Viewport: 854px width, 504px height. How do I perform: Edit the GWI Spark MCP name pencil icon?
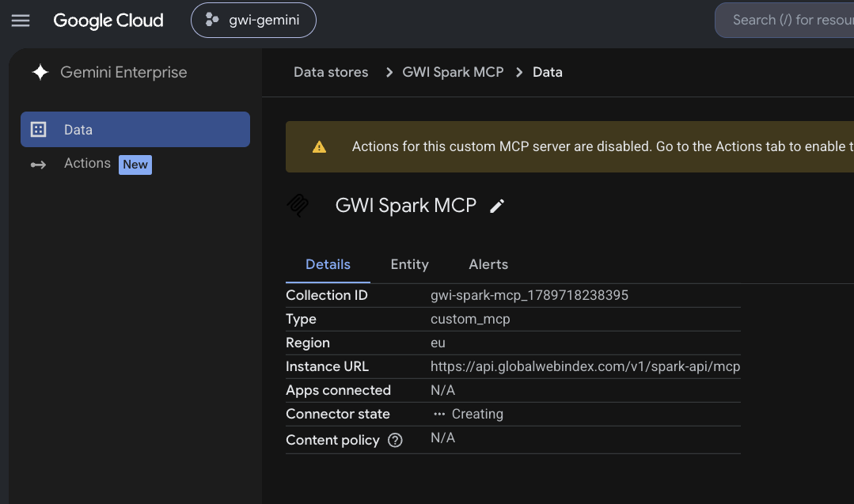pos(497,207)
